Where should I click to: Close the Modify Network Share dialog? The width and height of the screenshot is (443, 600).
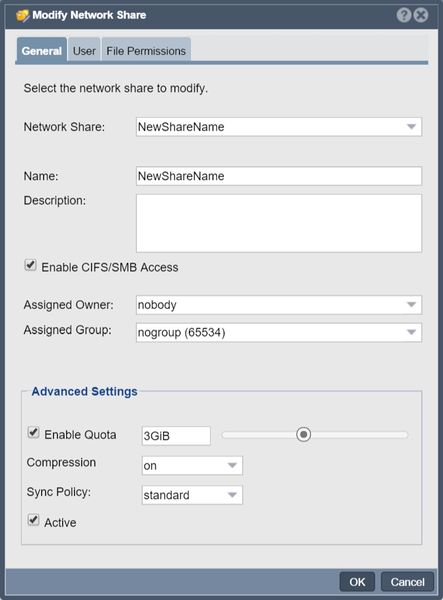coord(421,15)
